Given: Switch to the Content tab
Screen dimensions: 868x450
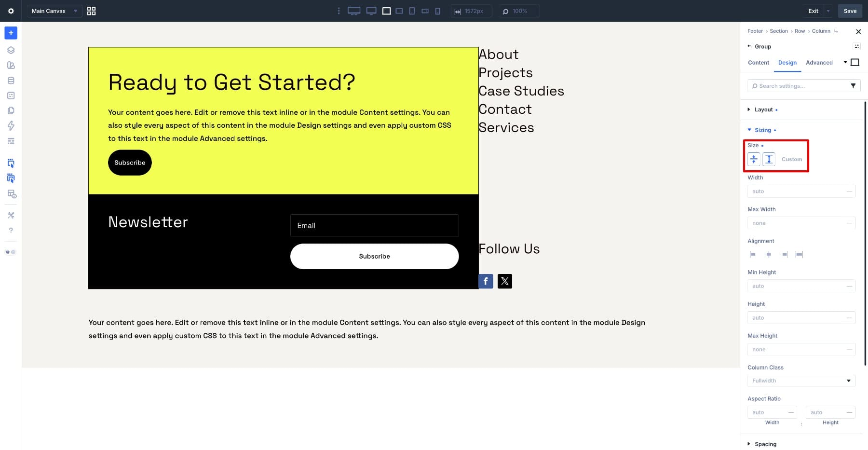Looking at the screenshot, I should (759, 63).
